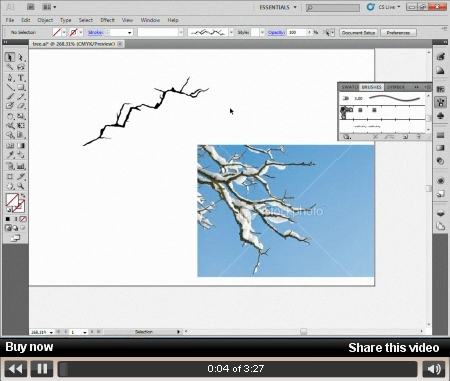Screen dimensions: 450x381
Task: Switch to the Symbols panel tab
Action: click(396, 87)
